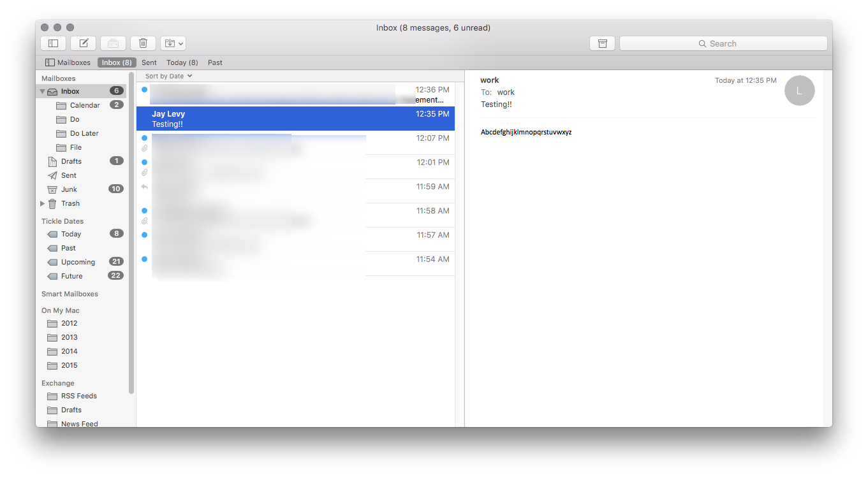Toggle the unread dot on the 11:54 AM message
This screenshot has height=478, width=868.
[144, 259]
